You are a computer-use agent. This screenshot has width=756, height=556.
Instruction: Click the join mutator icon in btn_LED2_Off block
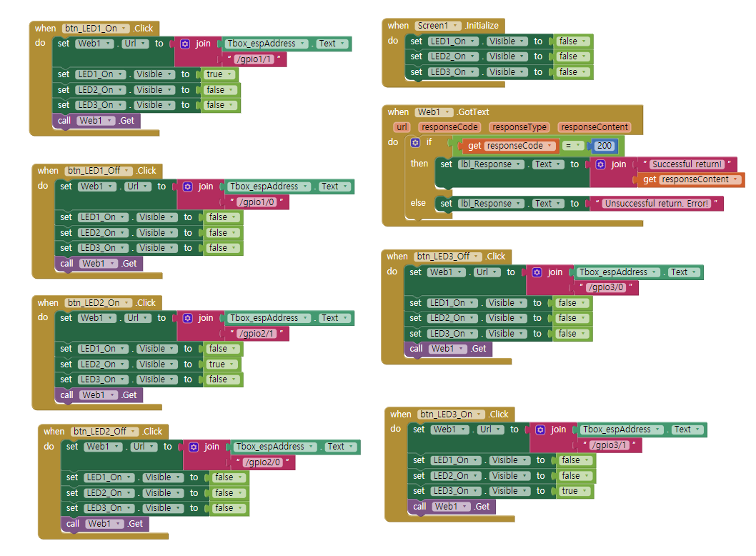194,447
